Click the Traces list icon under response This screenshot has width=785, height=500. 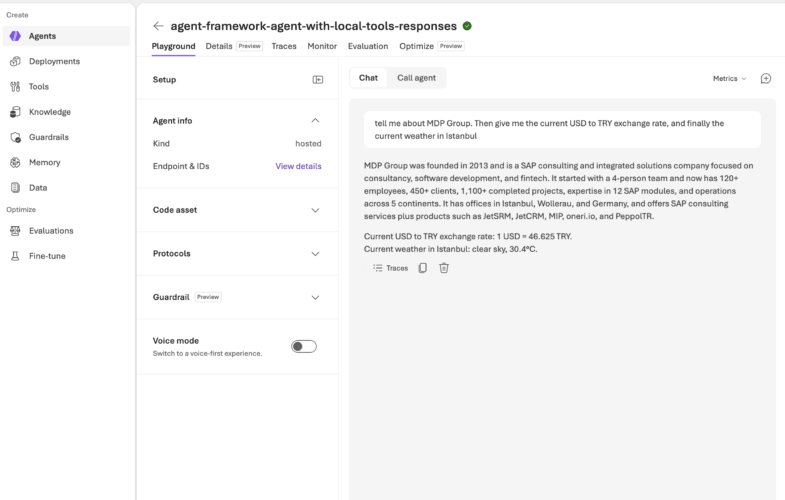coord(377,268)
